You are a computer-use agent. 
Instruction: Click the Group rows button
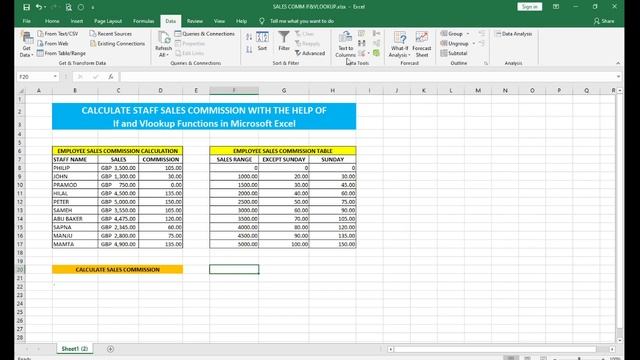pyautogui.click(x=451, y=33)
